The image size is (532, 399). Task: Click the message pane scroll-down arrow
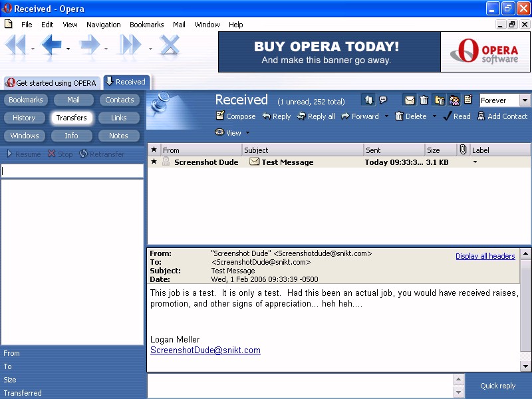(525, 366)
